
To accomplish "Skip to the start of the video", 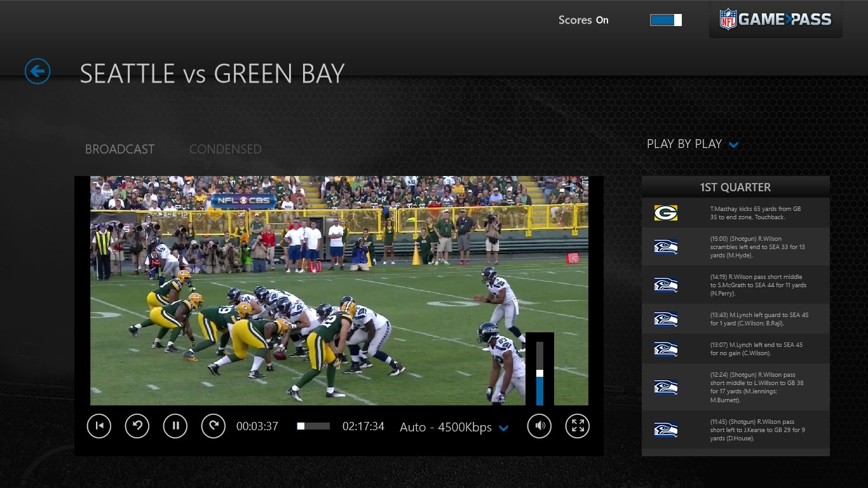I will click(x=99, y=426).
